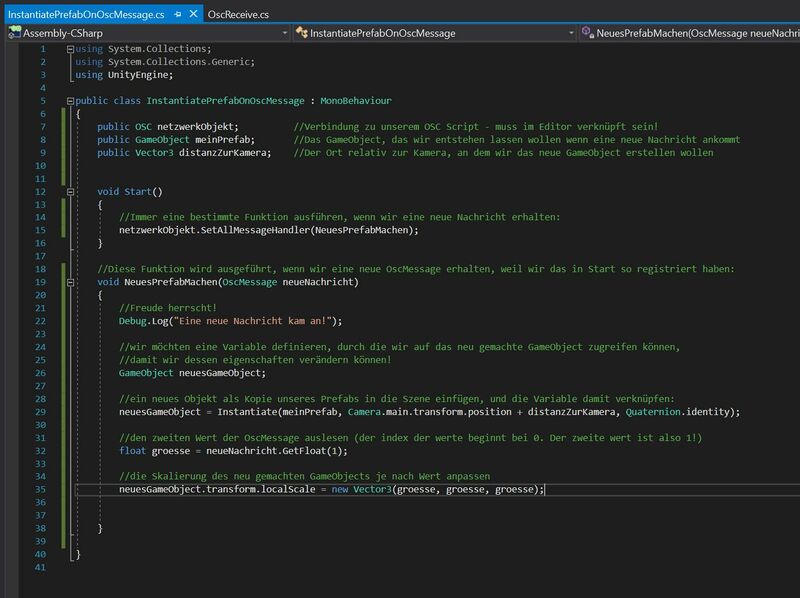
Task: Place cursor on MonoBehaviour base class
Action: 356,101
